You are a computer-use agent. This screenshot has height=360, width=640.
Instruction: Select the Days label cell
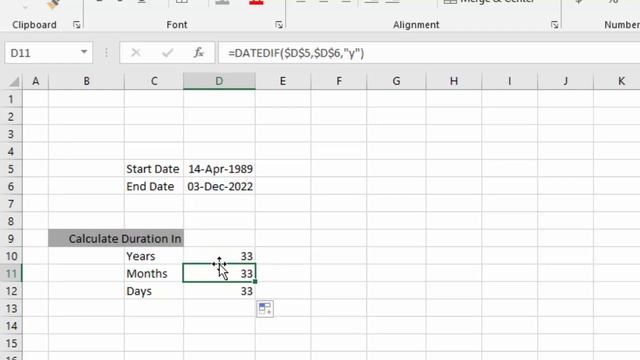[x=154, y=291]
